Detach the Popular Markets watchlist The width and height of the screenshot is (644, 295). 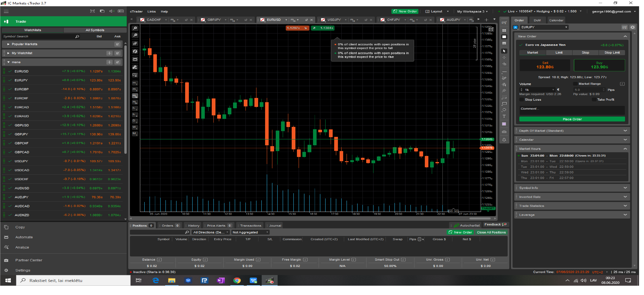(x=117, y=44)
